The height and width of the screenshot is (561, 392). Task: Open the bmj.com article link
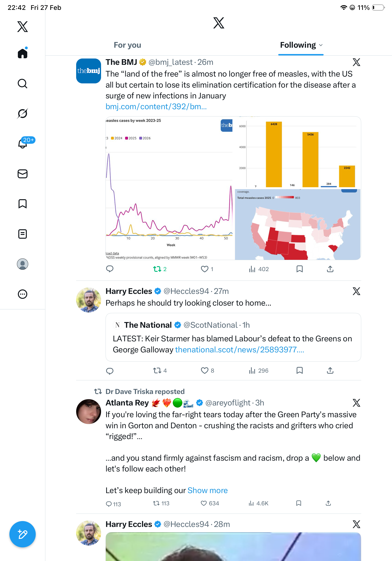(x=156, y=106)
